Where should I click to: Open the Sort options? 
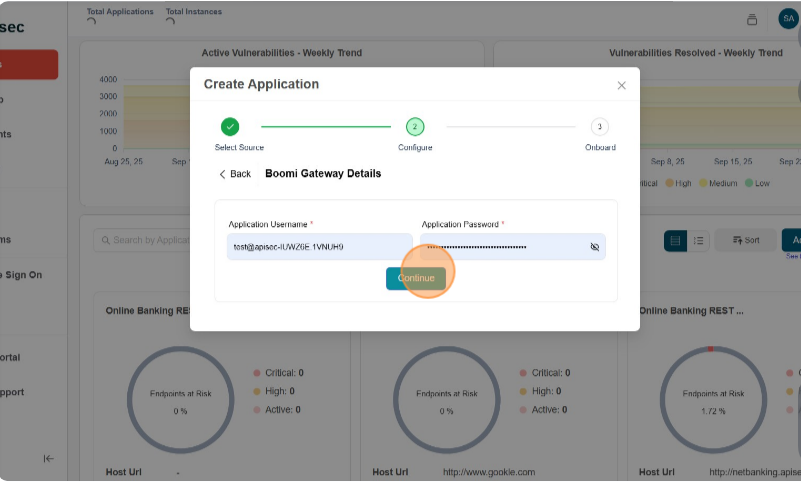[x=746, y=240]
